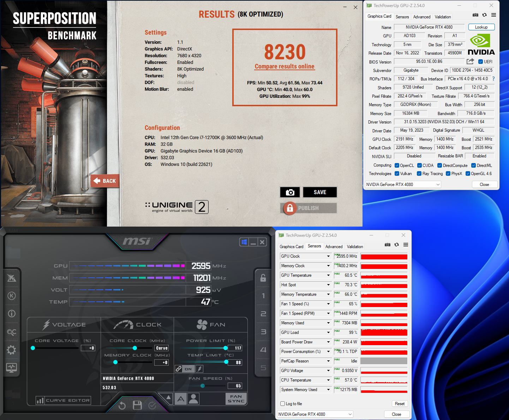Screen dimensions: 509x420
Task: Open Advanced tab in Sensors window
Action: coord(334,247)
